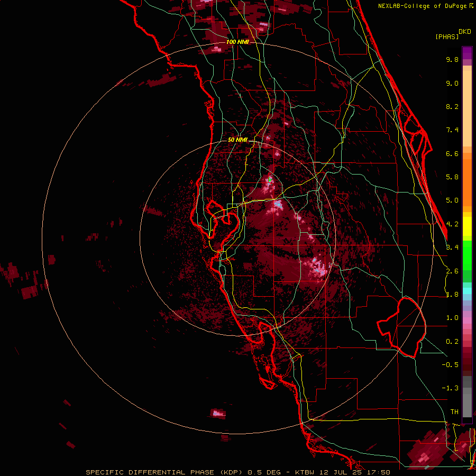Viewport: 476px width, 476px height.
Task: Click the TH threshold label
Action: coord(454,412)
